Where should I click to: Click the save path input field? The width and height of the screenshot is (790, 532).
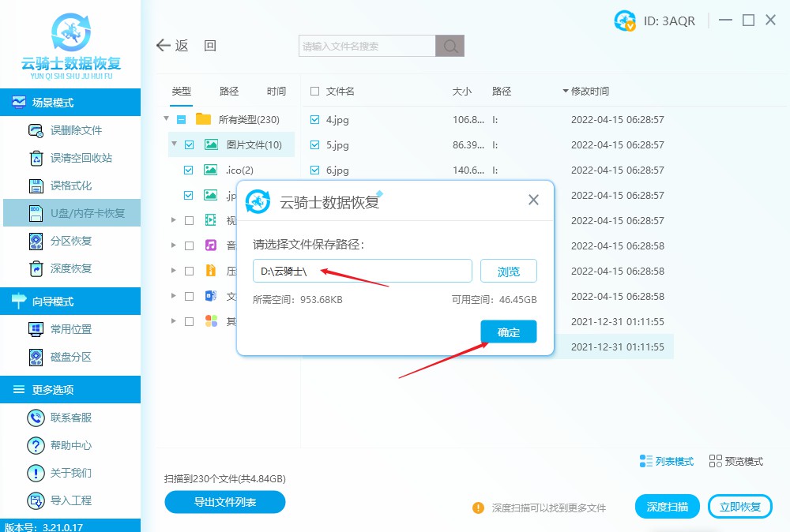click(362, 272)
